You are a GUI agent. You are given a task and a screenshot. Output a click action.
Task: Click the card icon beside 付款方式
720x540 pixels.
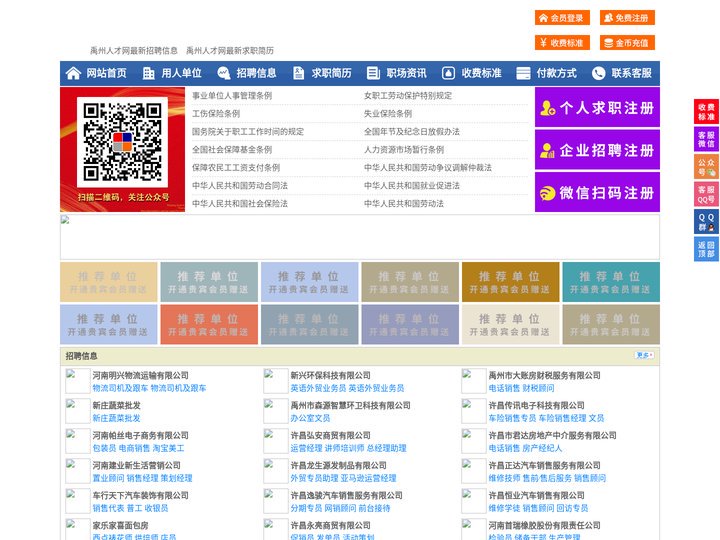523,73
